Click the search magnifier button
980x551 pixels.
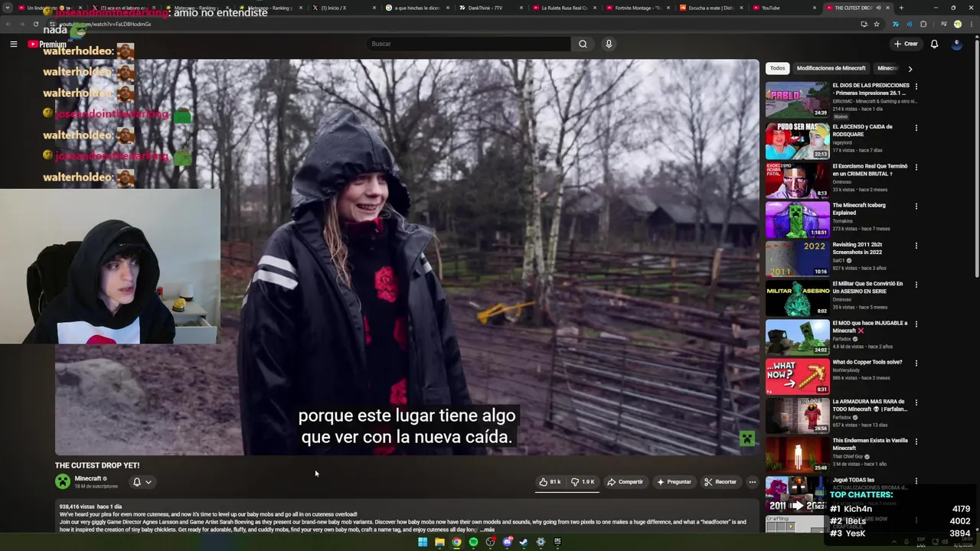pos(583,44)
